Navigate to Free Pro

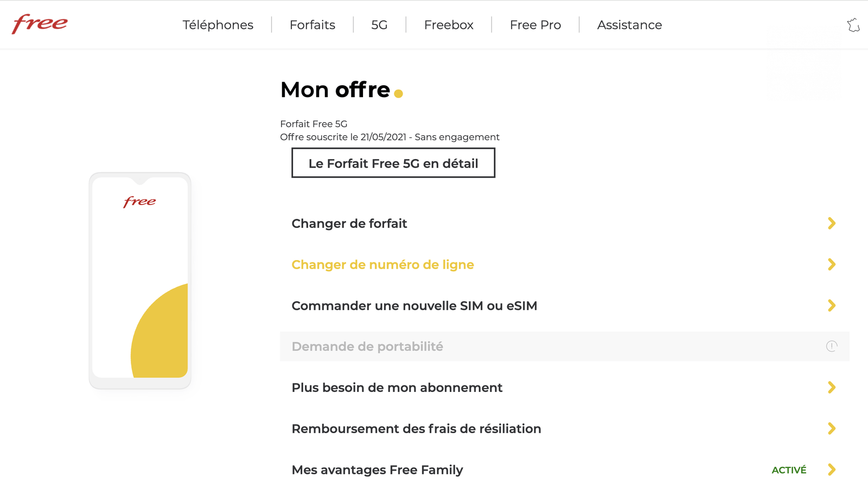click(x=535, y=25)
